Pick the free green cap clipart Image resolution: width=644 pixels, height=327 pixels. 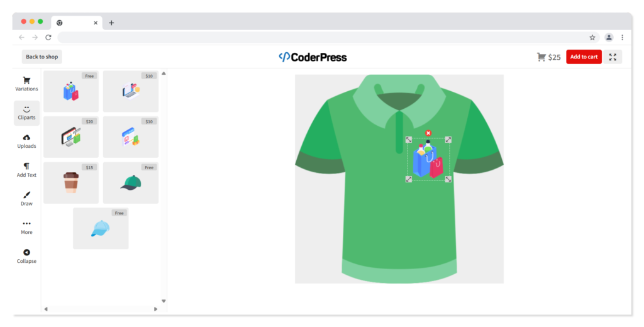[x=131, y=183]
